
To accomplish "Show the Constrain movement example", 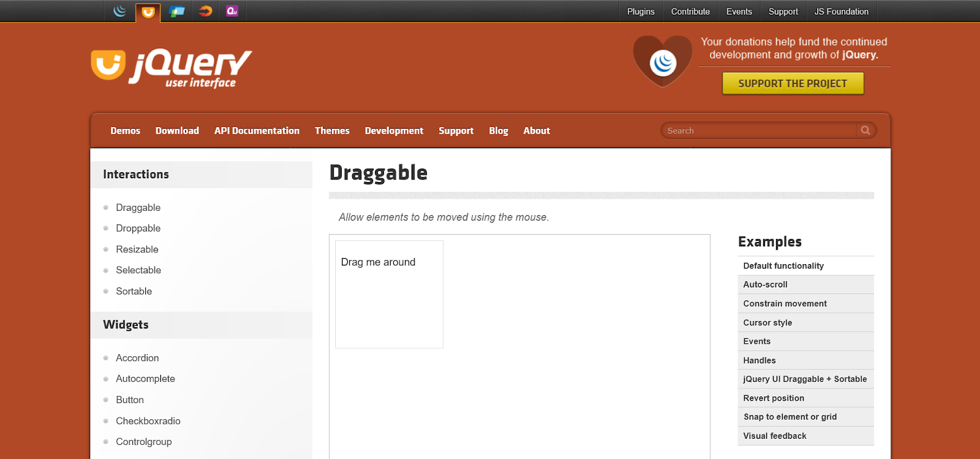I will click(x=806, y=304).
